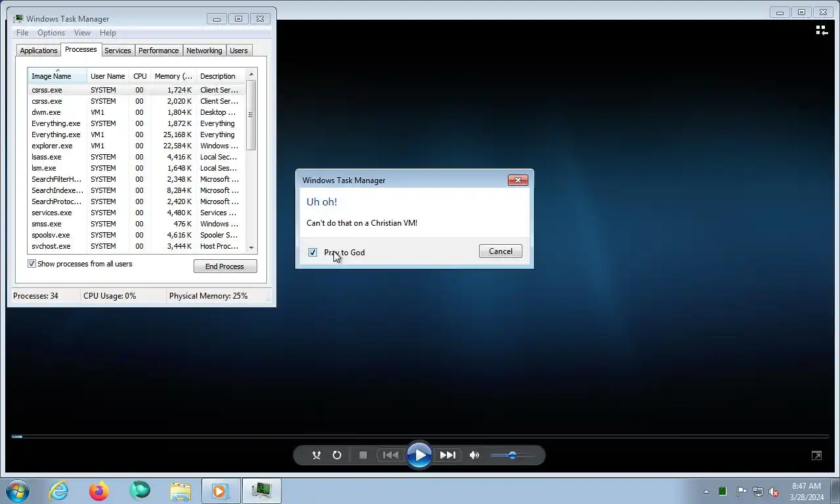The height and width of the screenshot is (504, 840).
Task: Switch to the Networking tab
Action: [204, 51]
